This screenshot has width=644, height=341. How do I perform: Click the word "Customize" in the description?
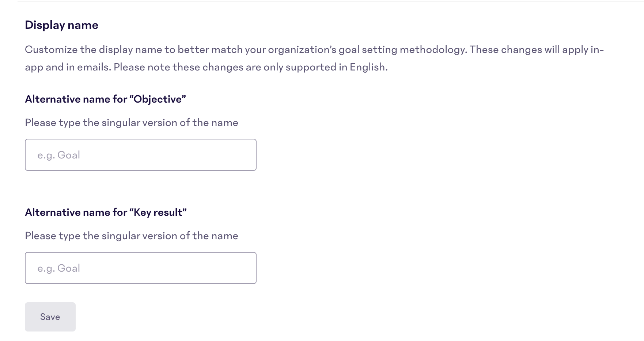tap(51, 50)
